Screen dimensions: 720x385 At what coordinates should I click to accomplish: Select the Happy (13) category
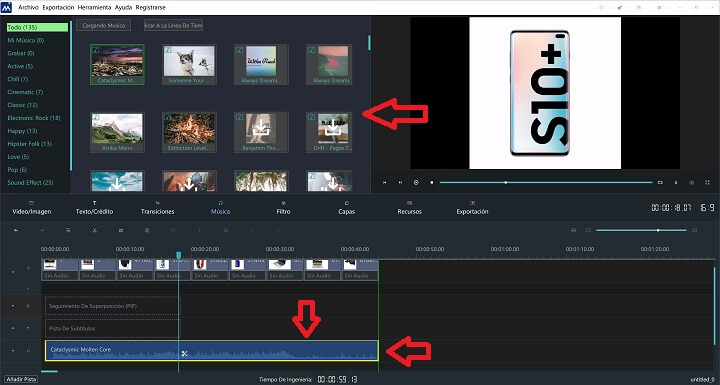coord(22,131)
